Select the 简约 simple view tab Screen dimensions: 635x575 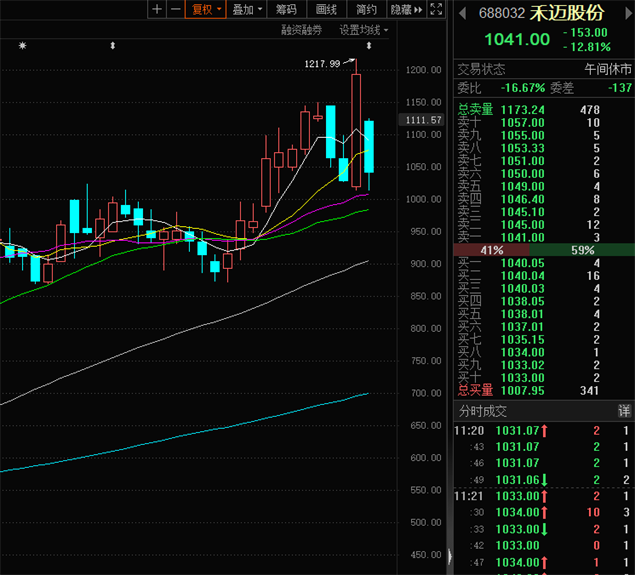(x=366, y=9)
